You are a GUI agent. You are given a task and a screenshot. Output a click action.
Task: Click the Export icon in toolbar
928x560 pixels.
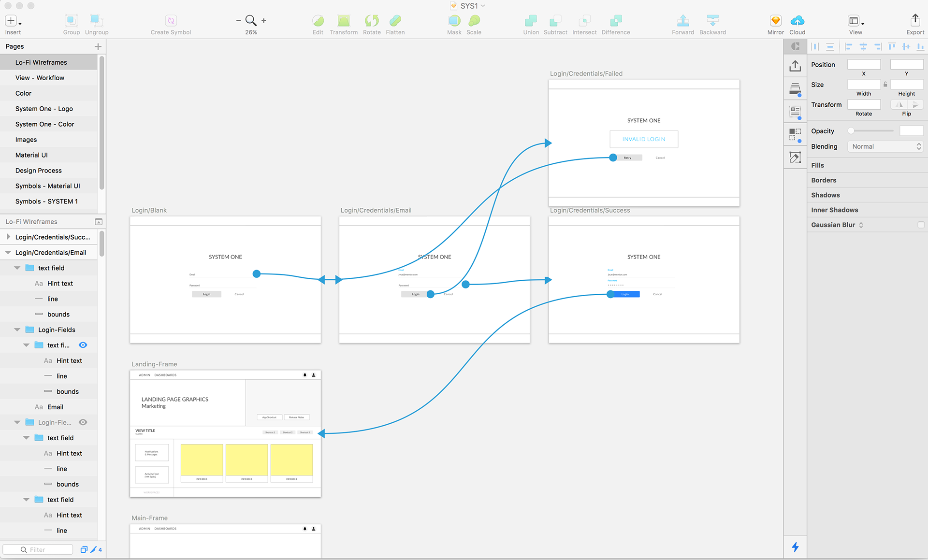[x=915, y=21]
